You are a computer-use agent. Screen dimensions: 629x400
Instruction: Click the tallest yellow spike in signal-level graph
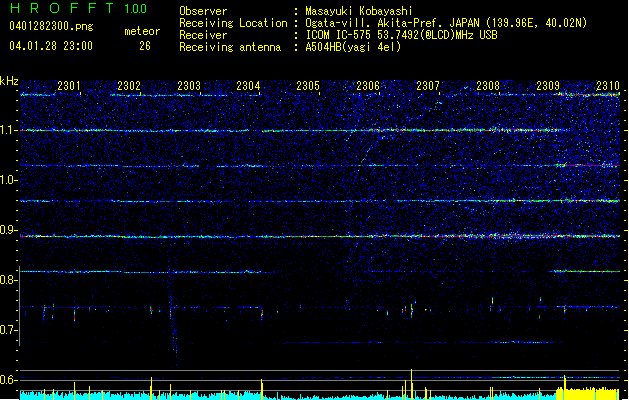[x=412, y=384]
